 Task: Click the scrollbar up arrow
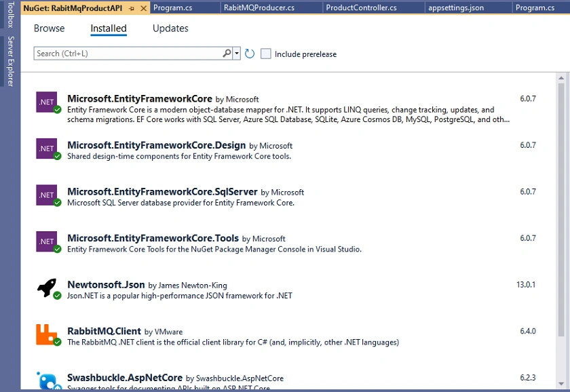coord(561,78)
